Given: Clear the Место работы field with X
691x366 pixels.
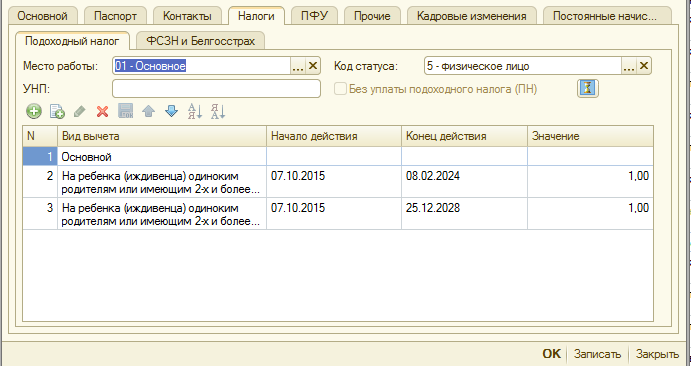Looking at the screenshot, I should (x=312, y=66).
